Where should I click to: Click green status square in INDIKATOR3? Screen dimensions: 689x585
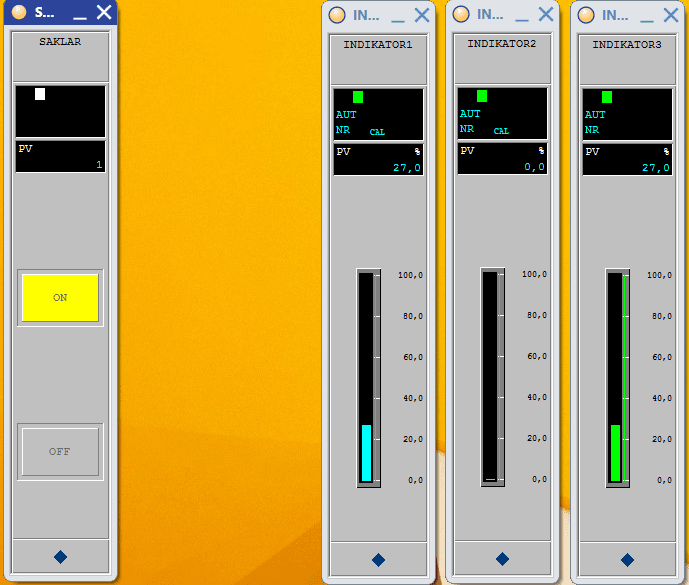[x=607, y=97]
